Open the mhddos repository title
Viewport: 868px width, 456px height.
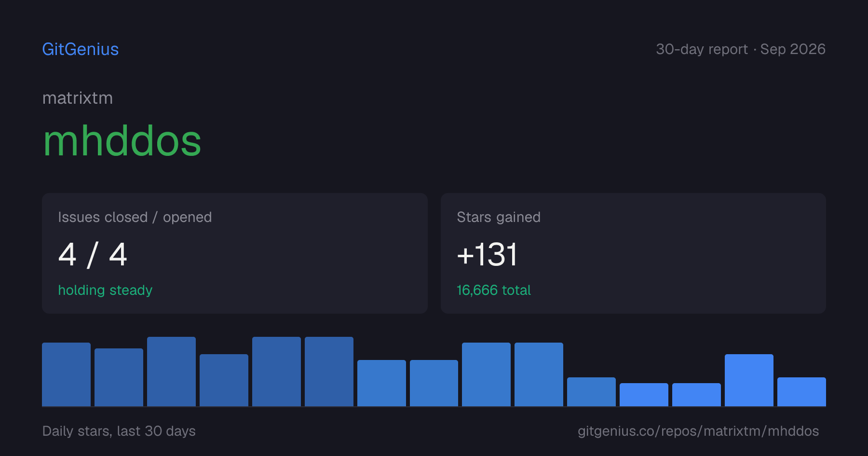[122, 141]
